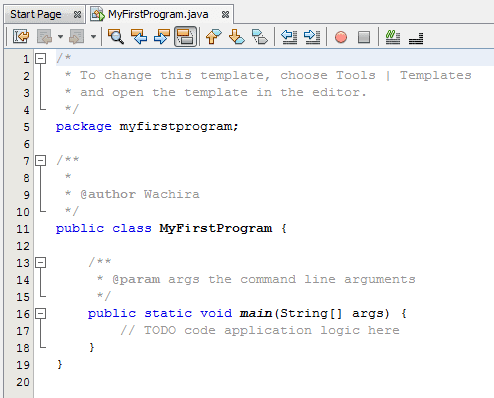Click the Toggle Bookmark icon
The width and height of the screenshot is (494, 398).
260,36
